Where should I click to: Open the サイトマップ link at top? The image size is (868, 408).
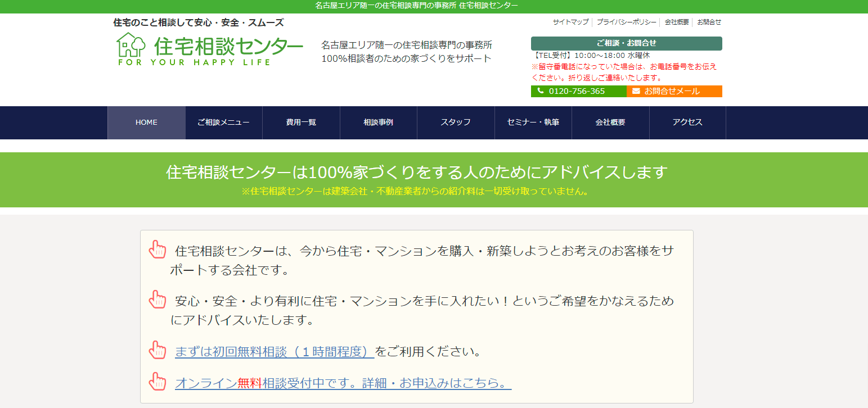click(570, 22)
